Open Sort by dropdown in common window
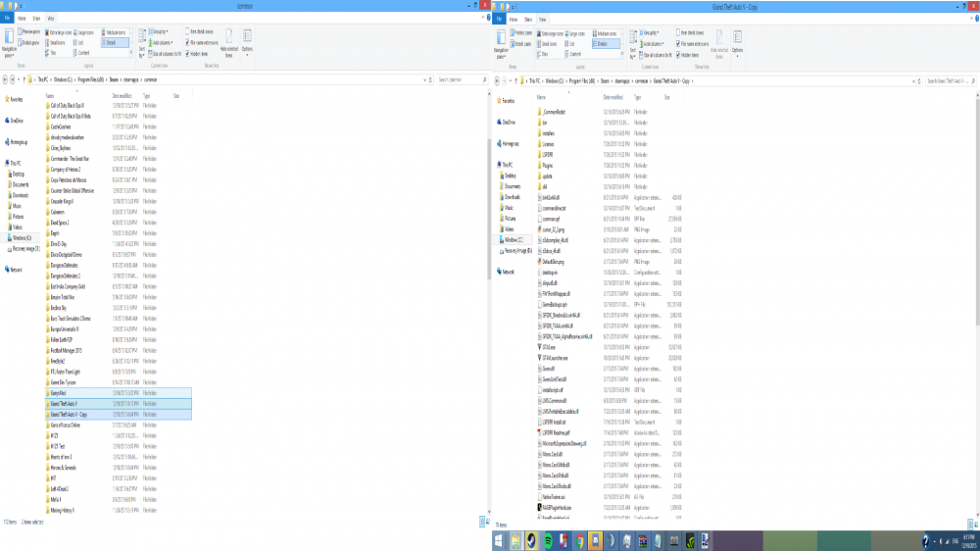The image size is (980, 551). (142, 42)
